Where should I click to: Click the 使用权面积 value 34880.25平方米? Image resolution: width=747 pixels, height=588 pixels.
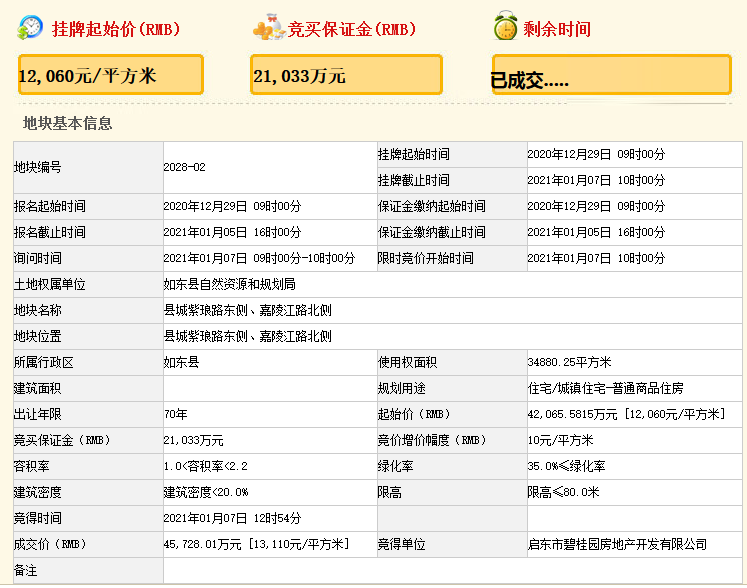(569, 362)
